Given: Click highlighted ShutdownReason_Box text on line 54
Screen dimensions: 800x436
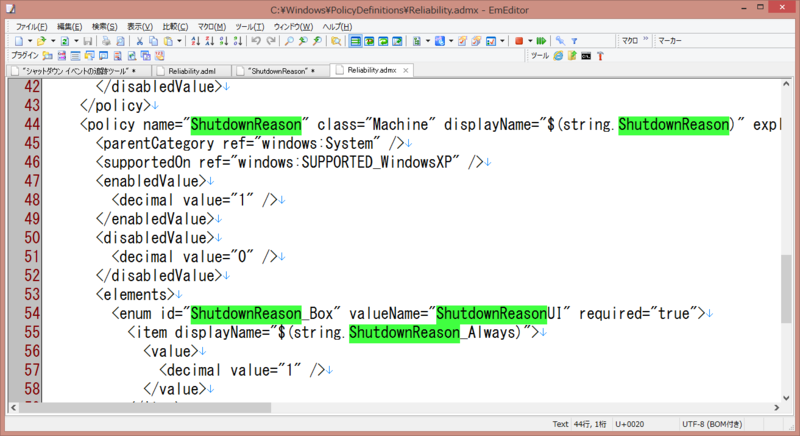Looking at the screenshot, I should pyautogui.click(x=262, y=313).
